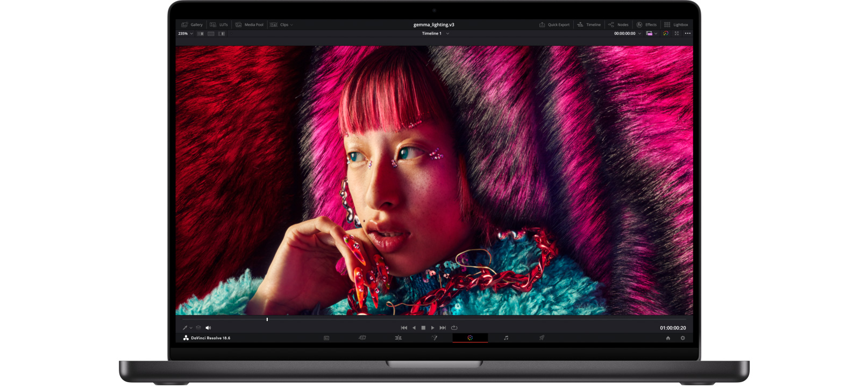Click the Quick Export button
This screenshot has height=387, width=868.
(554, 25)
